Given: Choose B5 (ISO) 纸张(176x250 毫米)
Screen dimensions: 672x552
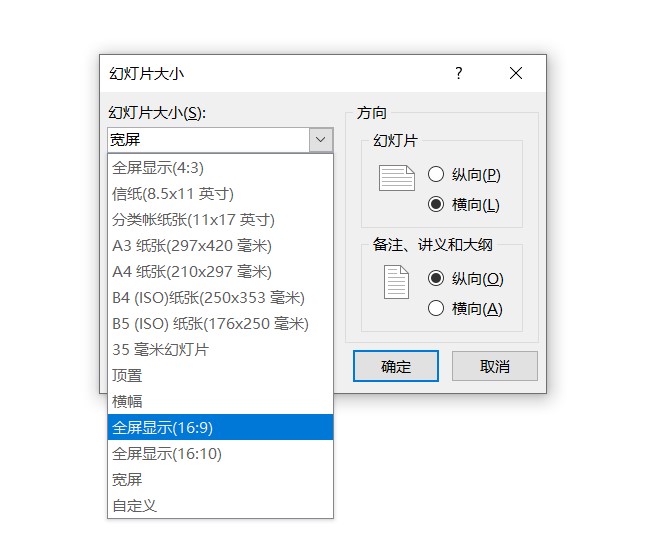Looking at the screenshot, I should point(220,324).
